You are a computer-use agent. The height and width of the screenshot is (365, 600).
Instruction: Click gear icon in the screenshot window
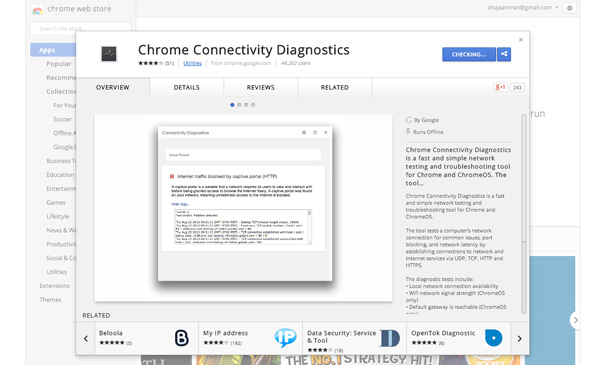point(304,132)
